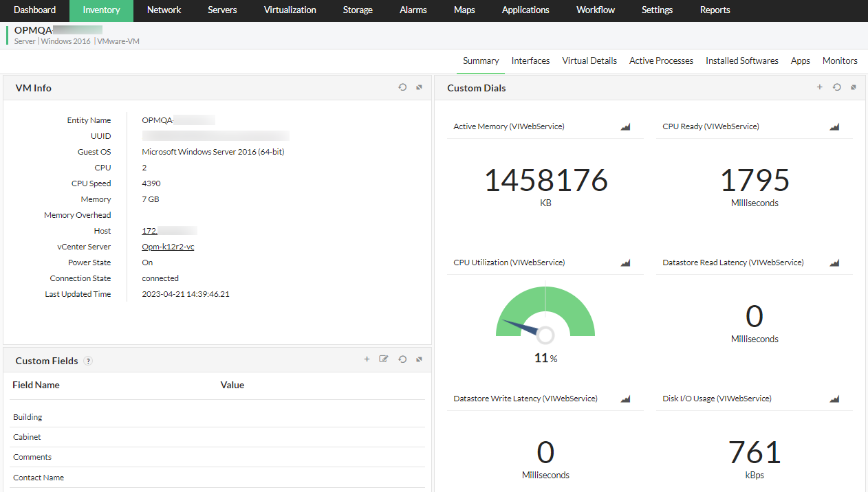The height and width of the screenshot is (492, 868).
Task: Add a new custom field
Action: click(x=367, y=359)
